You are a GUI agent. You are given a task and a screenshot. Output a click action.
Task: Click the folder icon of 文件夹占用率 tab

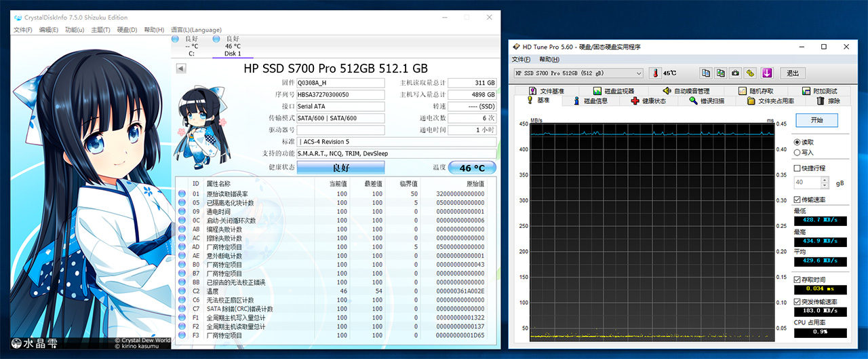(x=751, y=100)
